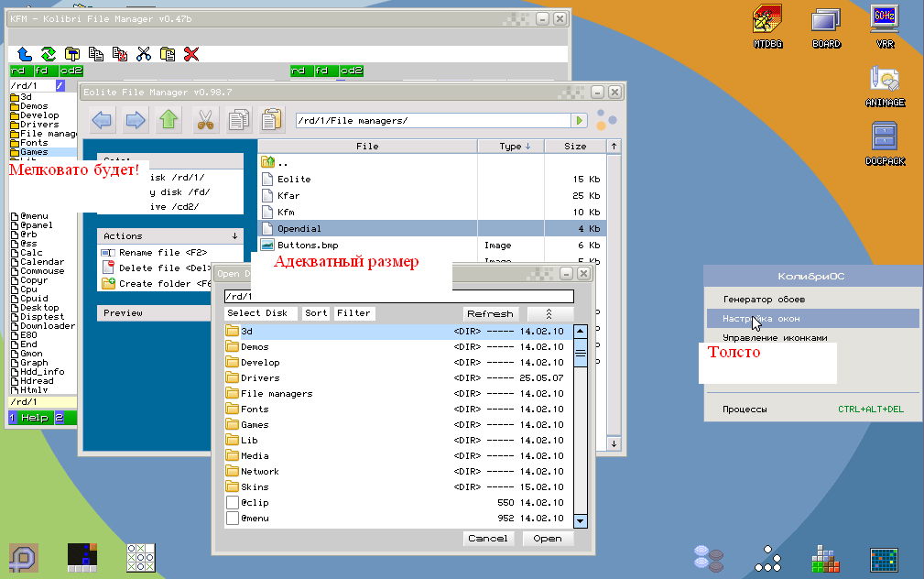Viewport: 924px width, 579px height.
Task: Select the fd drive in KFM left panel
Action: pos(41,71)
